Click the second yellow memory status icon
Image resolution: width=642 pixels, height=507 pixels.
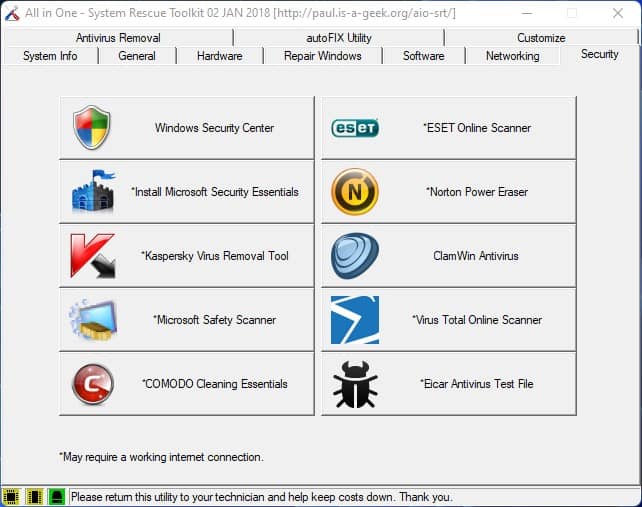point(34,497)
